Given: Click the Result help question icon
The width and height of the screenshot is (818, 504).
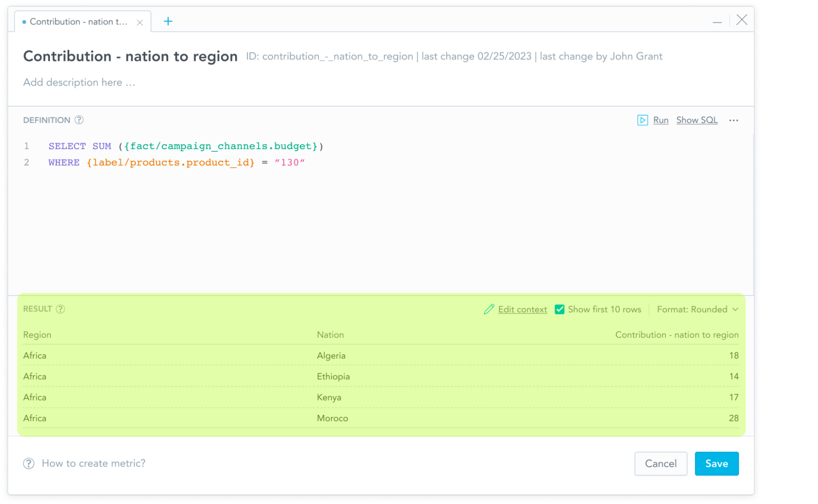Looking at the screenshot, I should [60, 309].
